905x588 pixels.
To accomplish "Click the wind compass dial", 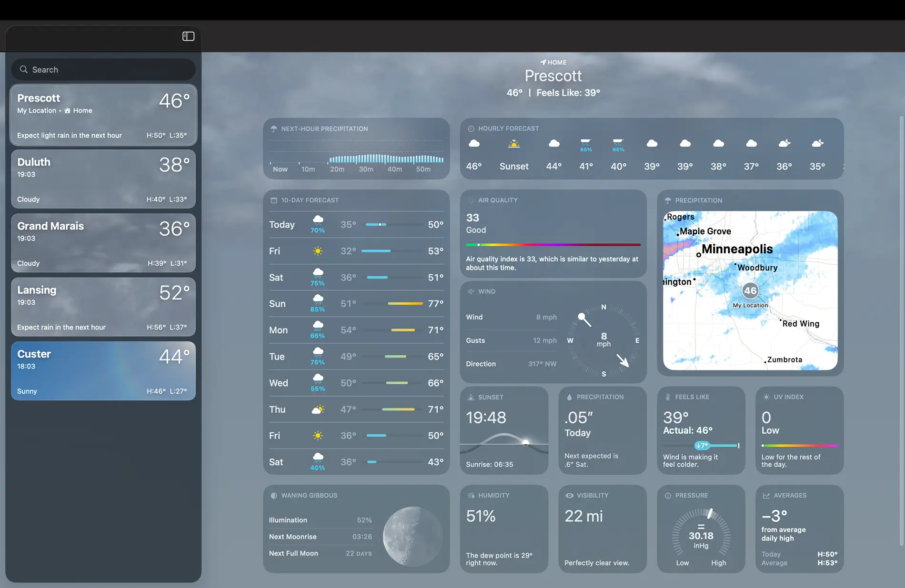I will point(603,340).
